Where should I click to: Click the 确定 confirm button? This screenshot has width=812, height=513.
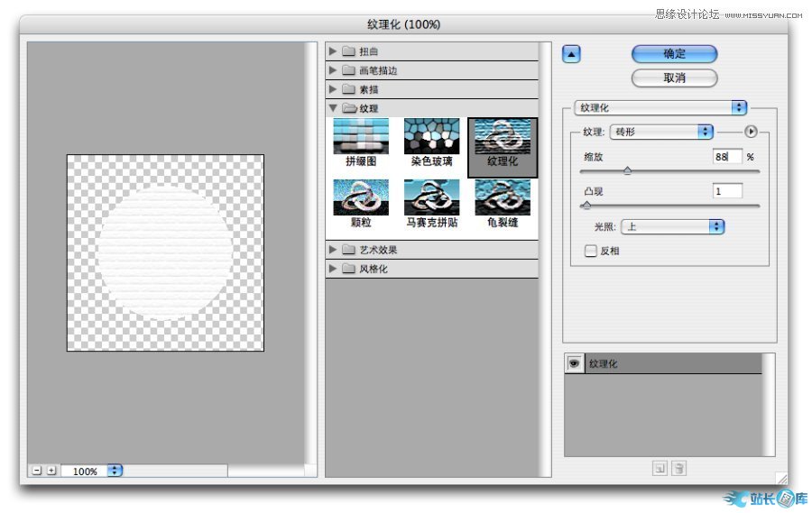point(674,54)
